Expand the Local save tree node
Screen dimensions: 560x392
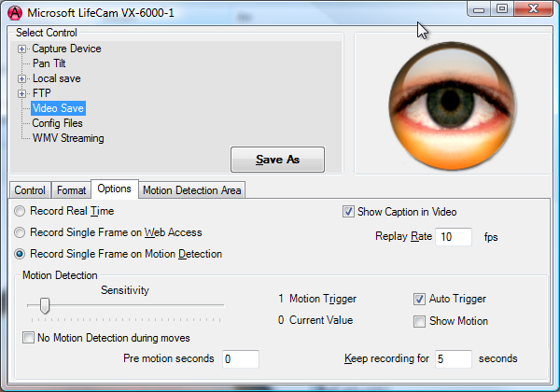[22, 78]
